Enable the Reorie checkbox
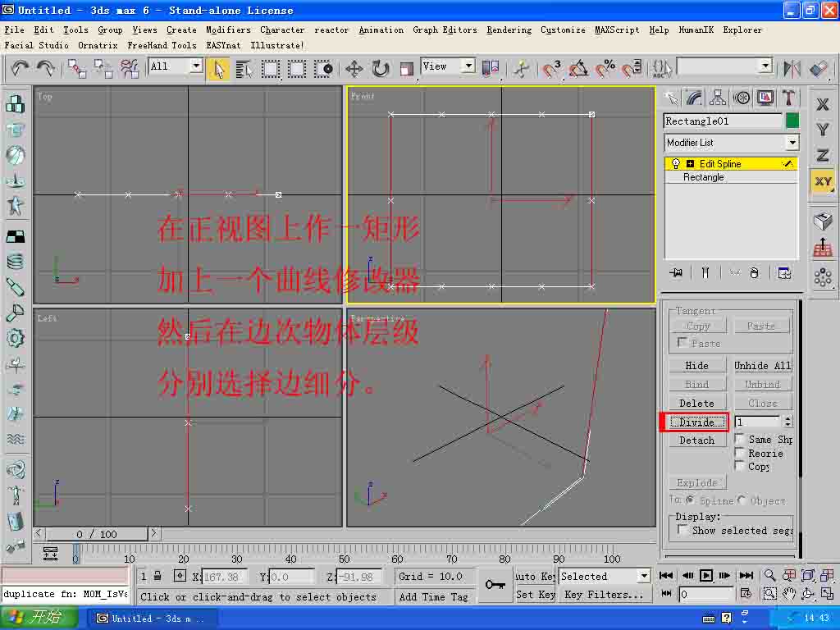The width and height of the screenshot is (840, 630). [x=740, y=453]
